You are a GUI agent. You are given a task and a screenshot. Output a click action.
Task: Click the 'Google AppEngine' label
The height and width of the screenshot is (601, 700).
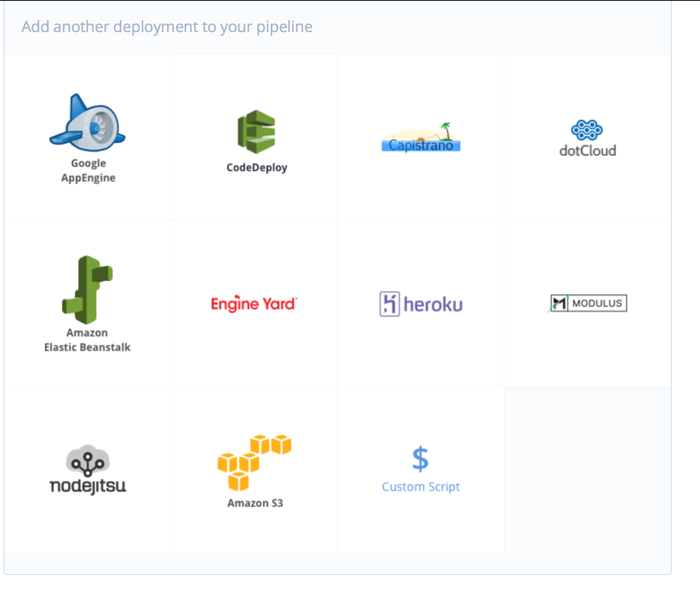pyautogui.click(x=88, y=170)
